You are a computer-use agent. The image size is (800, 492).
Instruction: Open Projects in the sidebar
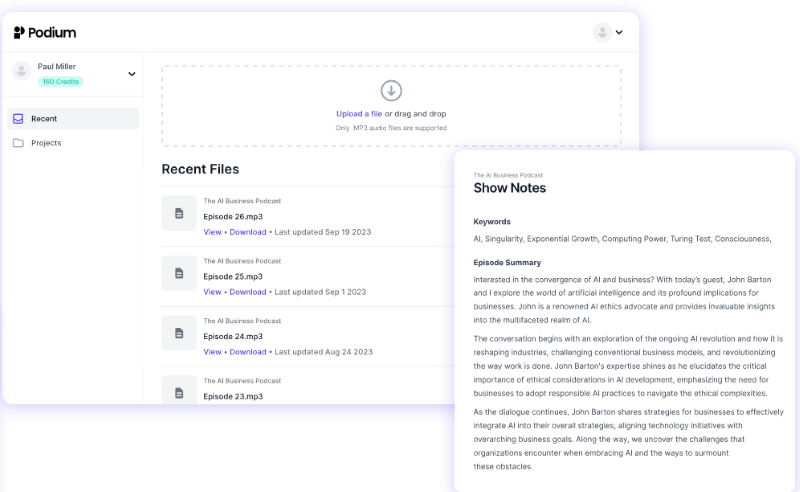(46, 143)
